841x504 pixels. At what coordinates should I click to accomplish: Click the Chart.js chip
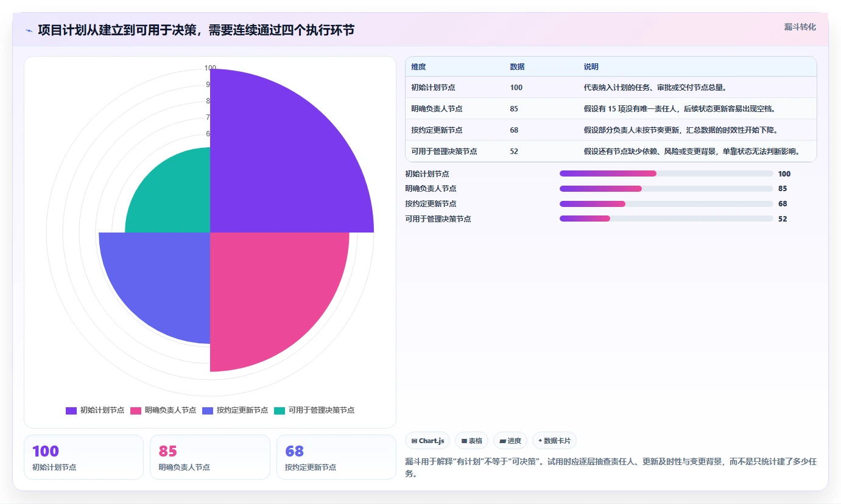pos(428,441)
